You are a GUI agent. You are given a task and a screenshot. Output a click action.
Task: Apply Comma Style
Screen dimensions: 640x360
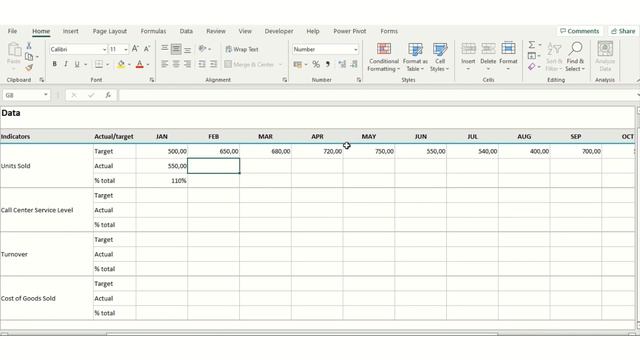(327, 64)
